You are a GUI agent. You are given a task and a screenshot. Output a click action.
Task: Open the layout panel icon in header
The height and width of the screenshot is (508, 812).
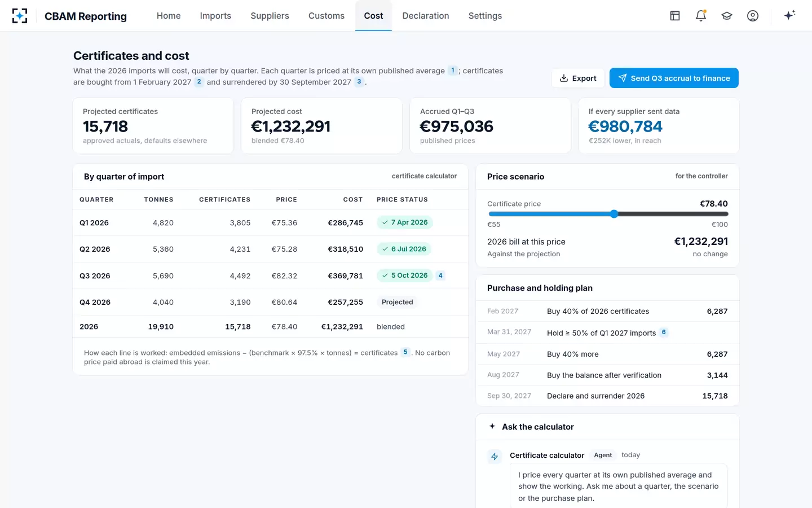pyautogui.click(x=675, y=16)
